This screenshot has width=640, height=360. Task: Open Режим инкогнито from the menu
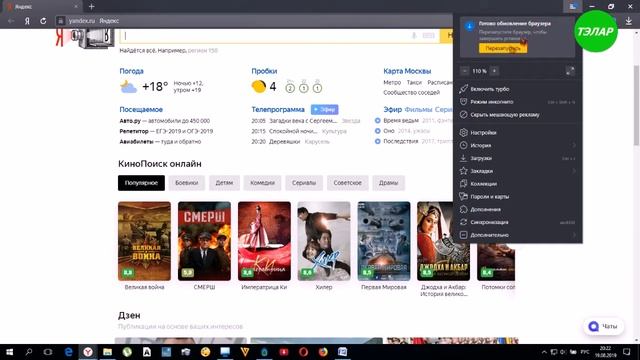(x=517, y=102)
